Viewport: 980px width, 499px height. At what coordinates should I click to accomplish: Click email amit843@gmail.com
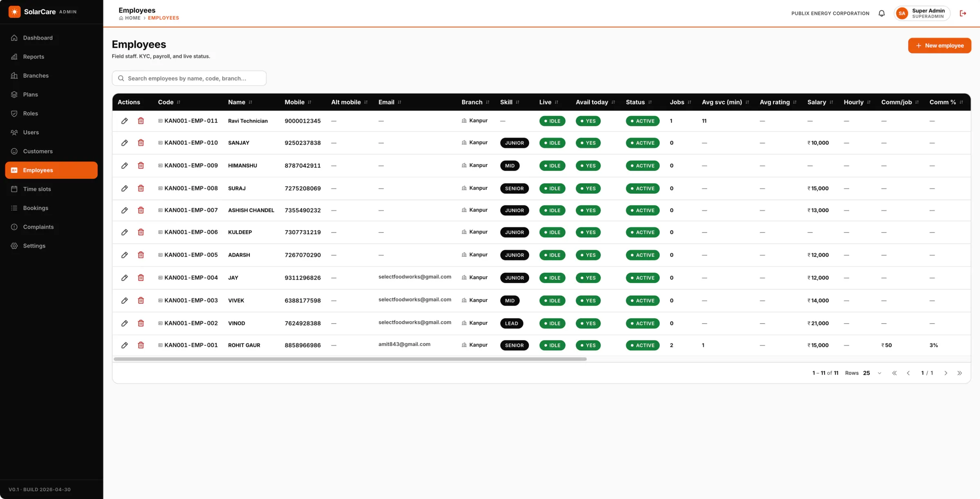pos(404,344)
